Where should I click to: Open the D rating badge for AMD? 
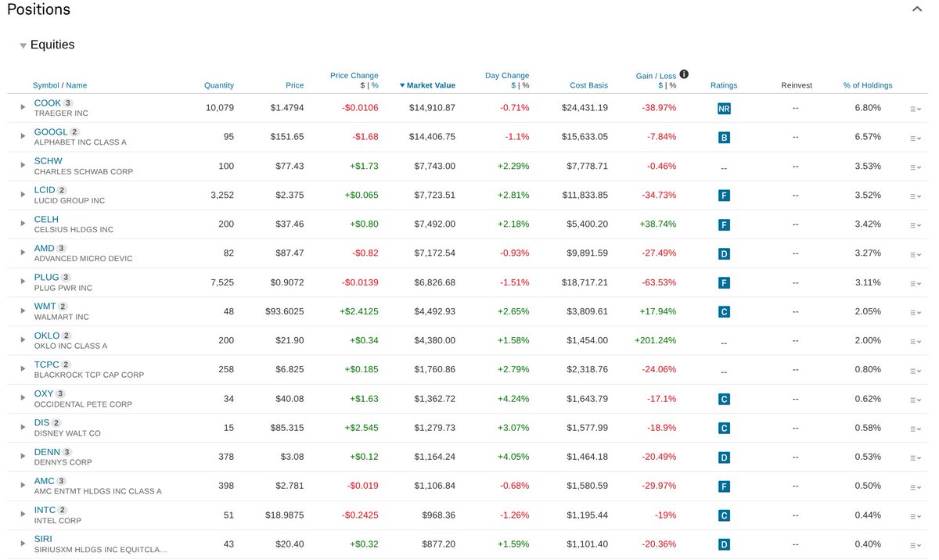724,253
